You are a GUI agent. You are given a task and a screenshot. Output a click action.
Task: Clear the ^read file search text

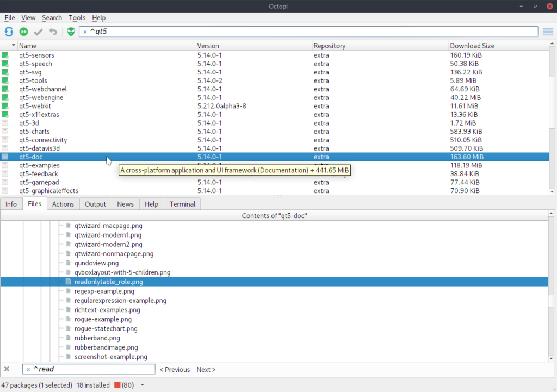[28, 370]
